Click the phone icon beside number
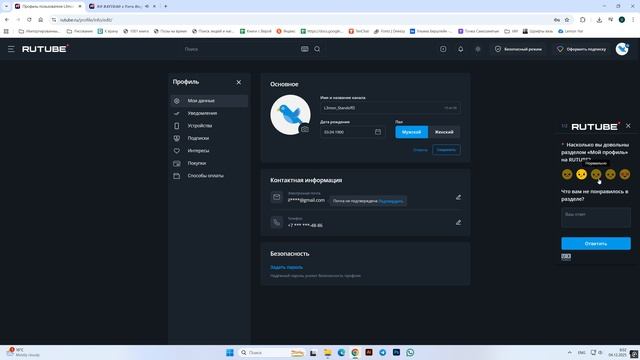This screenshot has height=360, width=640. tap(277, 222)
